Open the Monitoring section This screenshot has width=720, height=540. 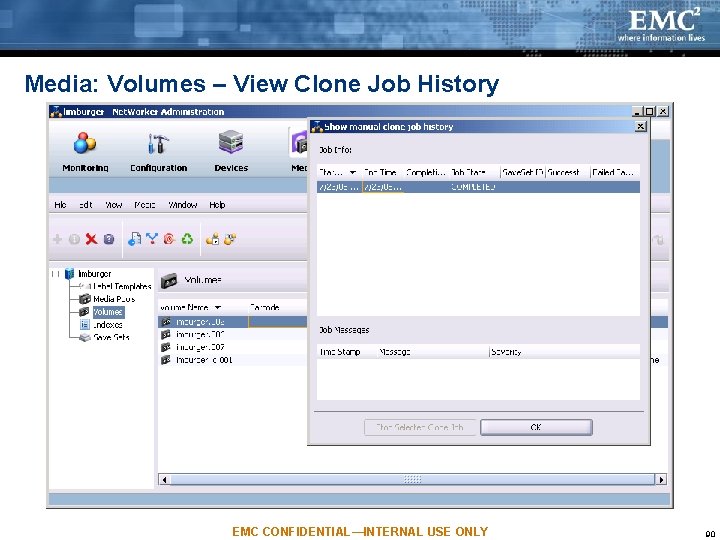85,152
